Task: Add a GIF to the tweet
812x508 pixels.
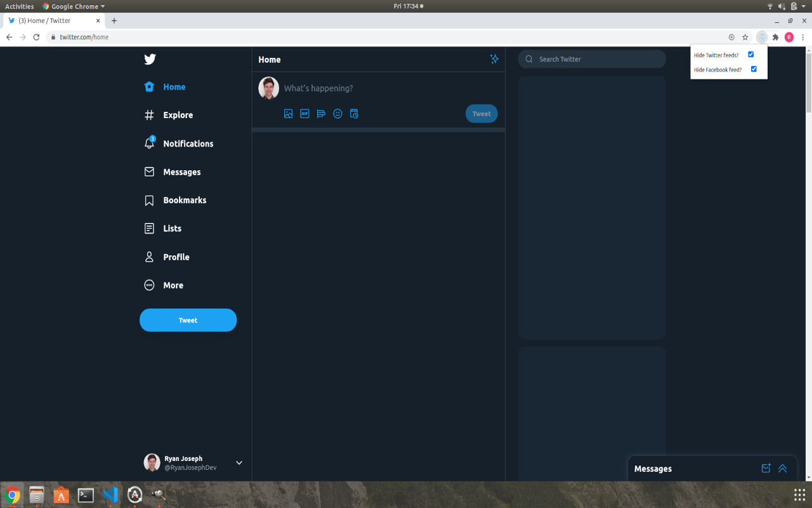Action: [x=304, y=114]
